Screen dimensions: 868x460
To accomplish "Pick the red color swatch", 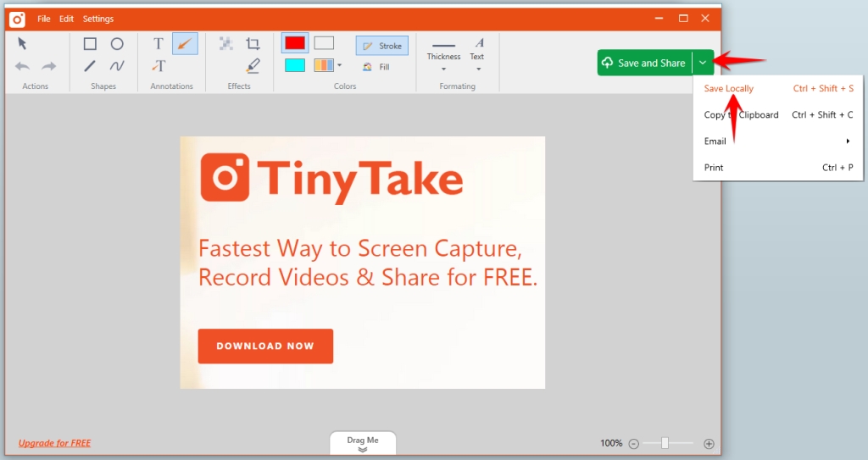I will point(295,43).
